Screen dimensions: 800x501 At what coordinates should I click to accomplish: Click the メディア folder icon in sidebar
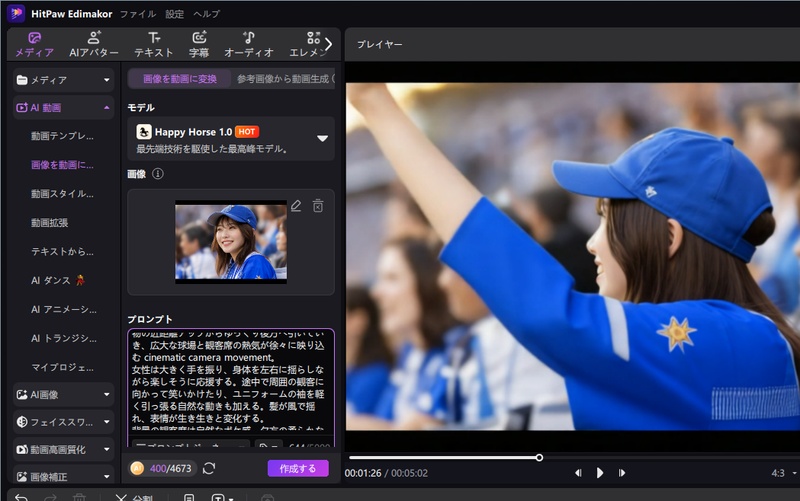(22, 80)
